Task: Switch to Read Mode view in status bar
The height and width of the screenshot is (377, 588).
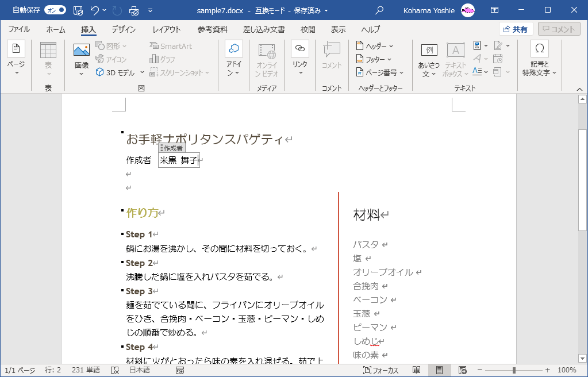Action: (417, 370)
